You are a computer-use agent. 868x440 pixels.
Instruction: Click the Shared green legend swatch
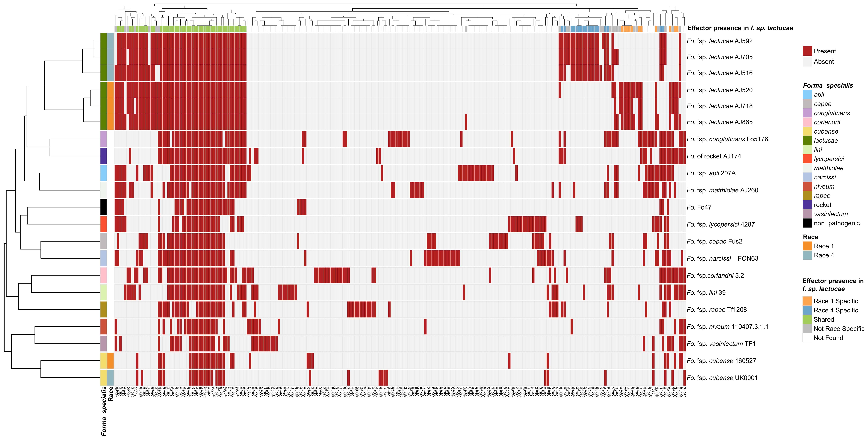(x=807, y=320)
